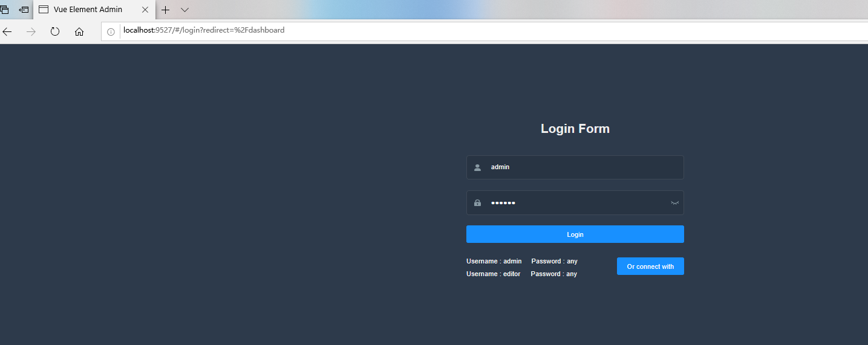Set these tabs aside
Viewport: 868px width, 345px height.
pyautogui.click(x=24, y=10)
